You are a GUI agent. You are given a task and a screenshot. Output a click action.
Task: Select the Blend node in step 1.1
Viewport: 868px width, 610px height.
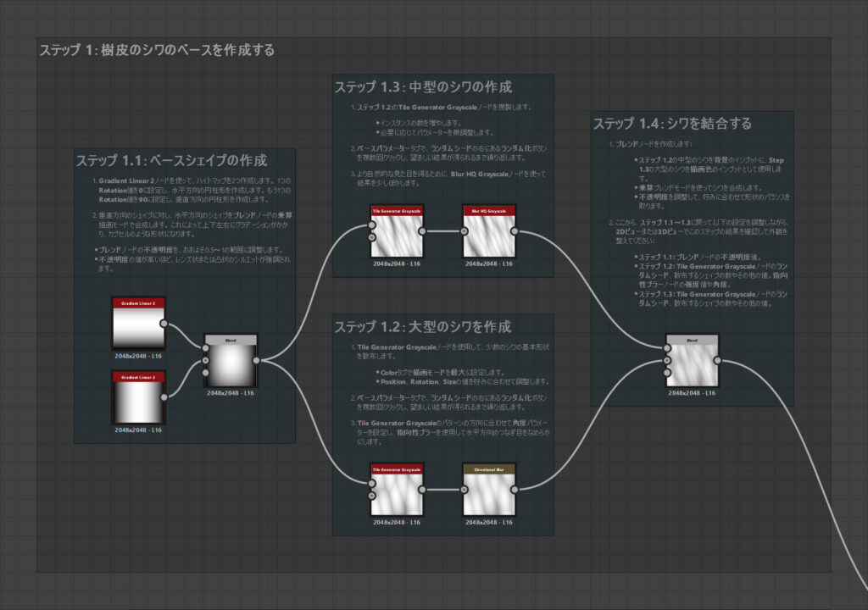point(231,363)
